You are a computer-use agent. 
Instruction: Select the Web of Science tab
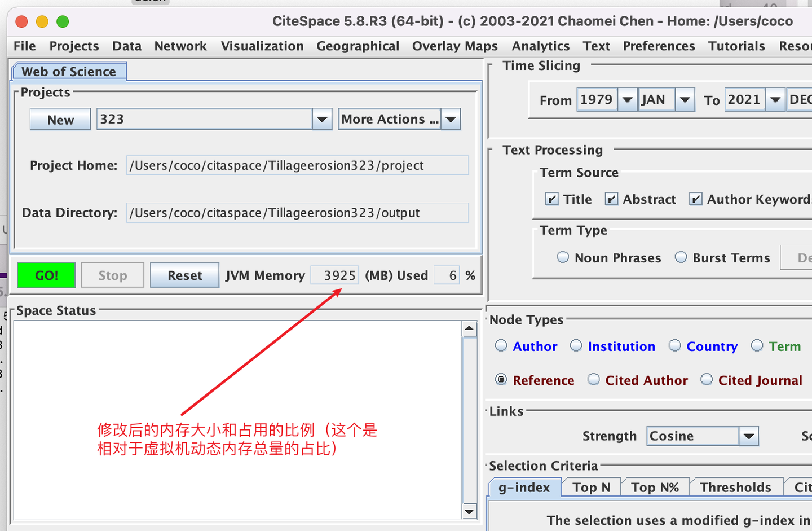pyautogui.click(x=69, y=72)
